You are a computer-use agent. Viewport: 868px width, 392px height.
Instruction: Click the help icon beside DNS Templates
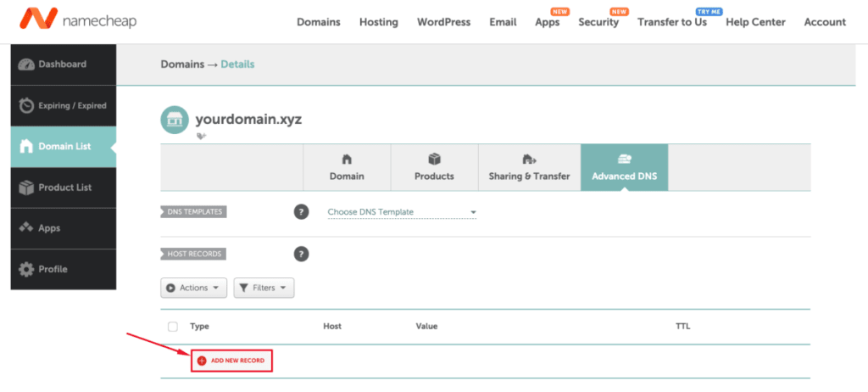(x=301, y=212)
